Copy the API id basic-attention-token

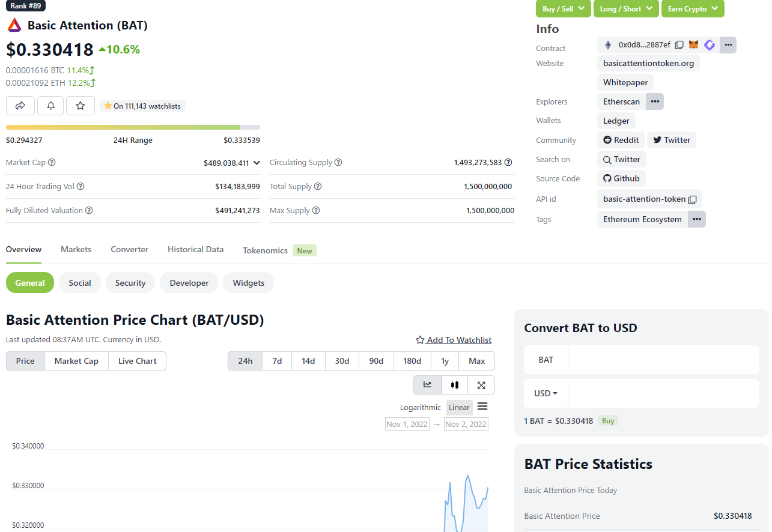click(692, 199)
